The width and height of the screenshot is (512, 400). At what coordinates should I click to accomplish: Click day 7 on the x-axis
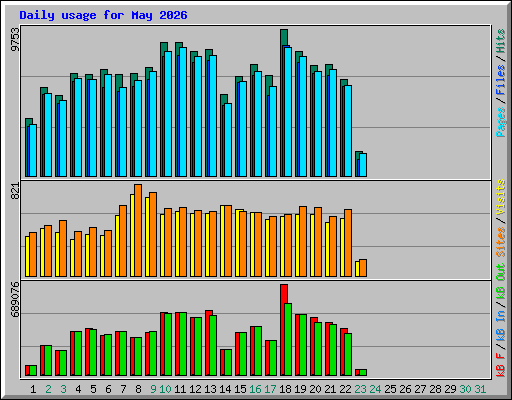(x=123, y=389)
